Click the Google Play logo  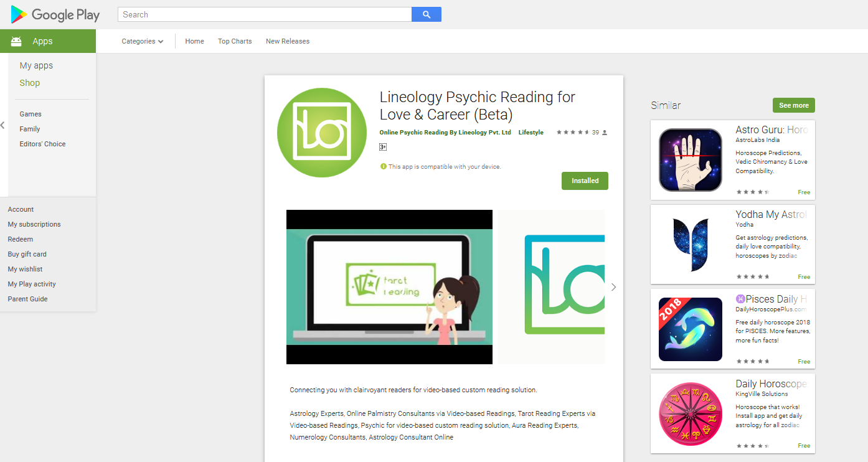(55, 14)
